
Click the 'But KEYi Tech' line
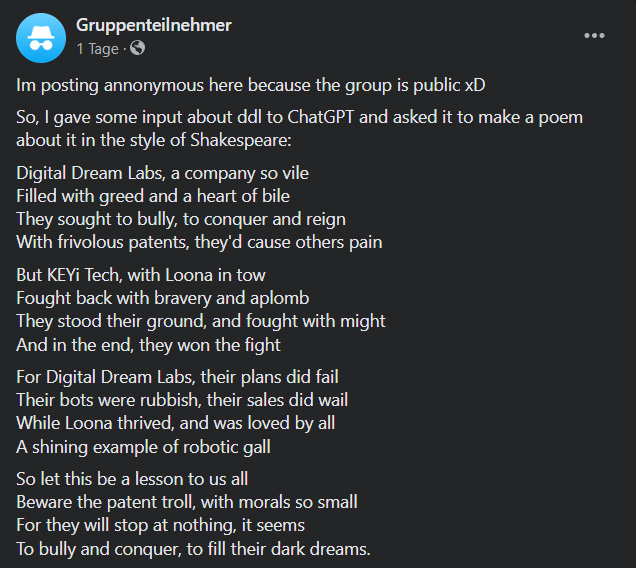pos(141,275)
